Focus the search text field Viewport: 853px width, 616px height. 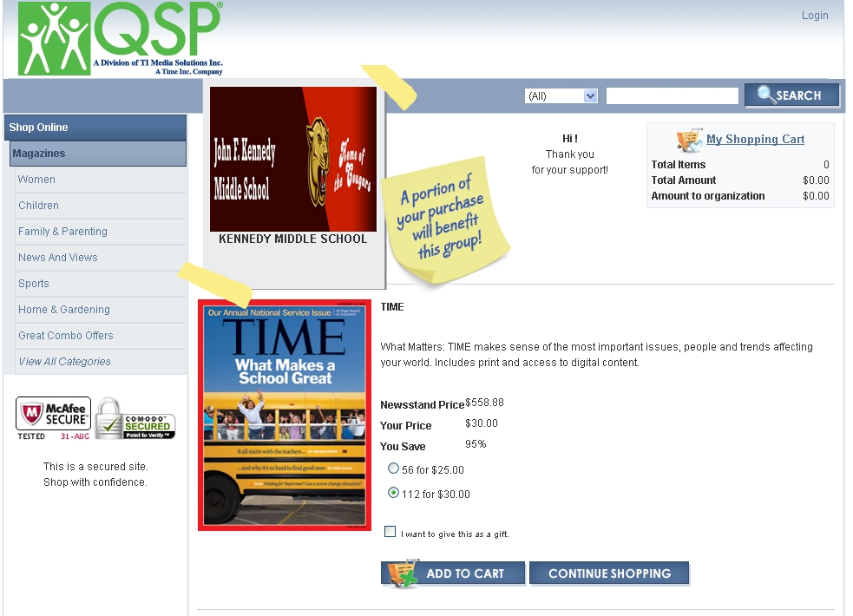[672, 95]
